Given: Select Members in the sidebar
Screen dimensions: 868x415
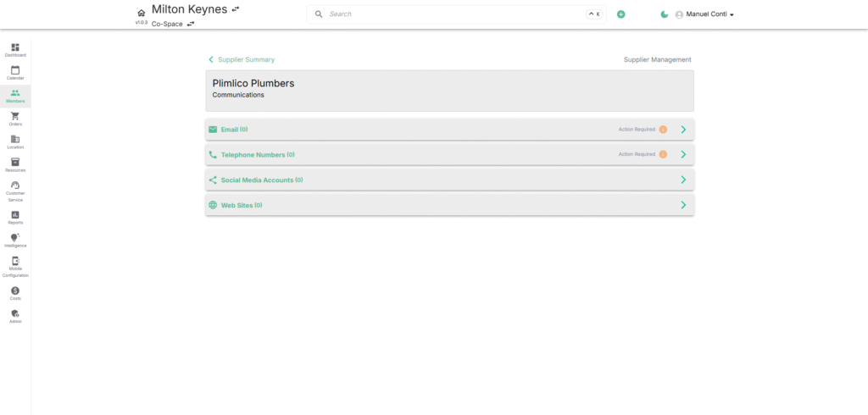Looking at the screenshot, I should point(15,95).
